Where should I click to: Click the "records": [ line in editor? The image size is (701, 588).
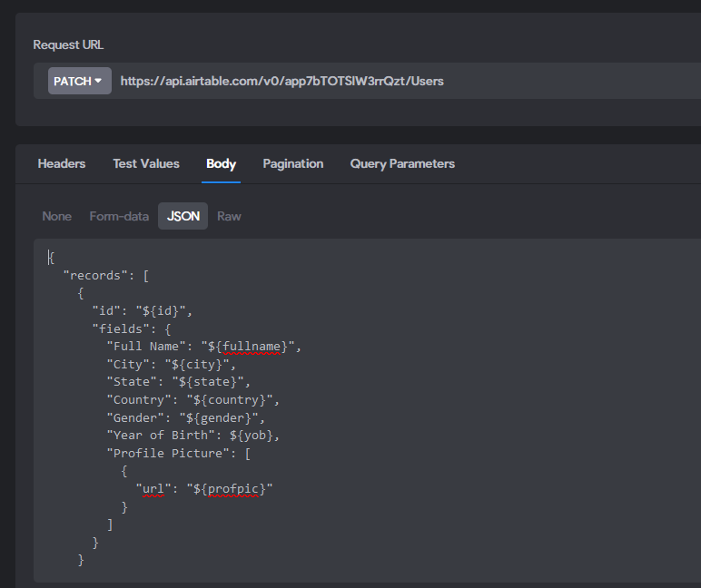tap(106, 276)
